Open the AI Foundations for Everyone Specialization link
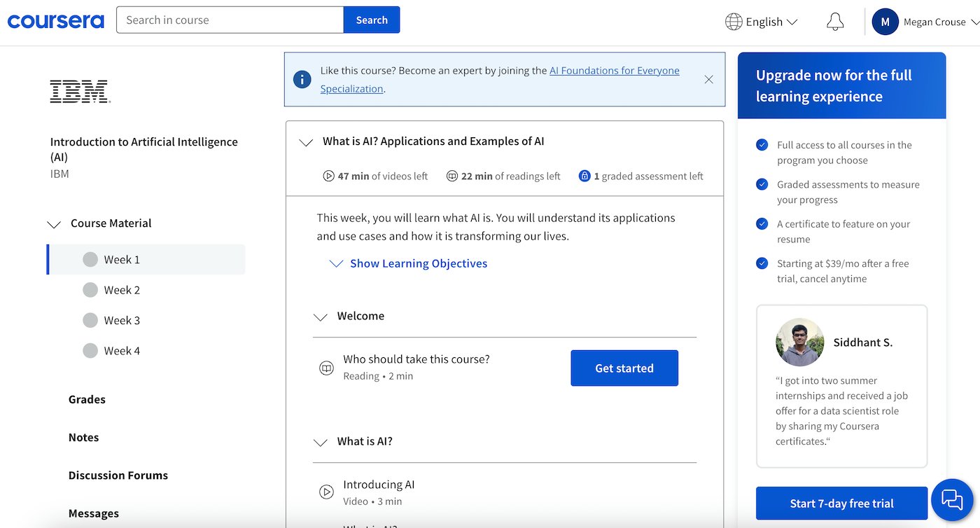 [x=614, y=70]
